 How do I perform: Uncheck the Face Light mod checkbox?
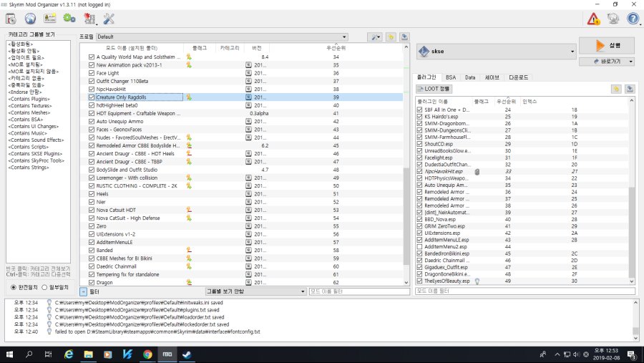click(x=91, y=73)
